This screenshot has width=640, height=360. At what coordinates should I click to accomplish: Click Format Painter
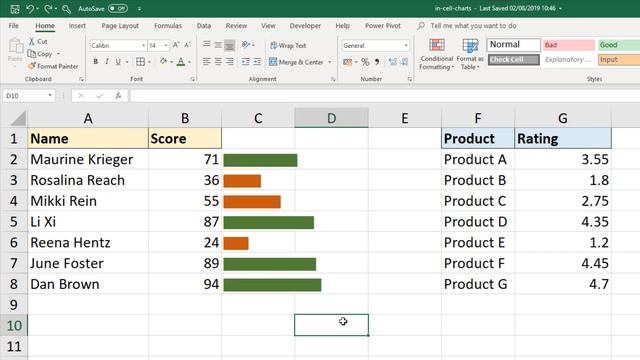point(53,66)
